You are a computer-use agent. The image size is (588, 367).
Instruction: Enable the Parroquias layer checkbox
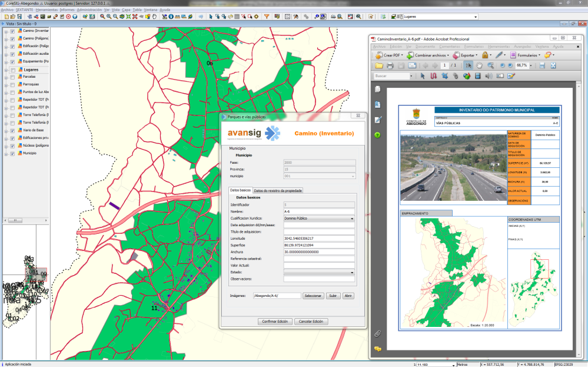[12, 84]
